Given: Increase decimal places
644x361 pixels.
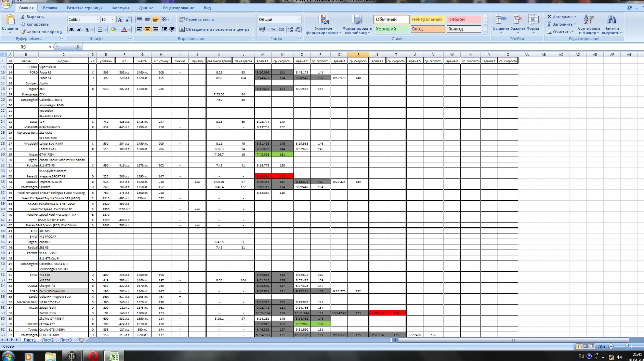Looking at the screenshot, I should pyautogui.click(x=290, y=29).
